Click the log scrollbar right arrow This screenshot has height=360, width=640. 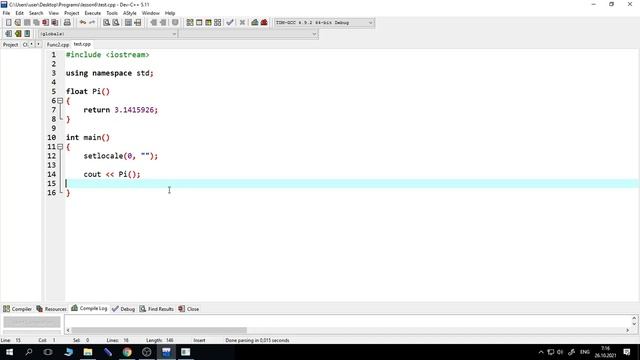tap(627, 330)
